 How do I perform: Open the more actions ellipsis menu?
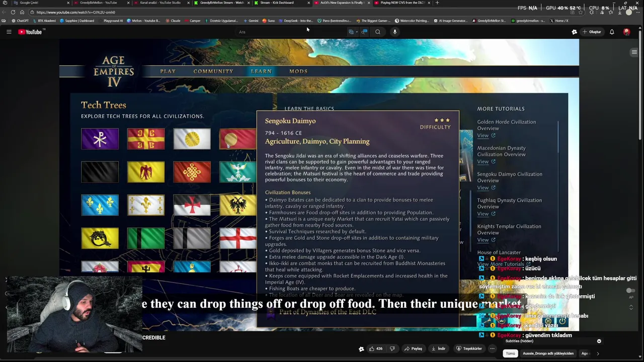click(492, 348)
